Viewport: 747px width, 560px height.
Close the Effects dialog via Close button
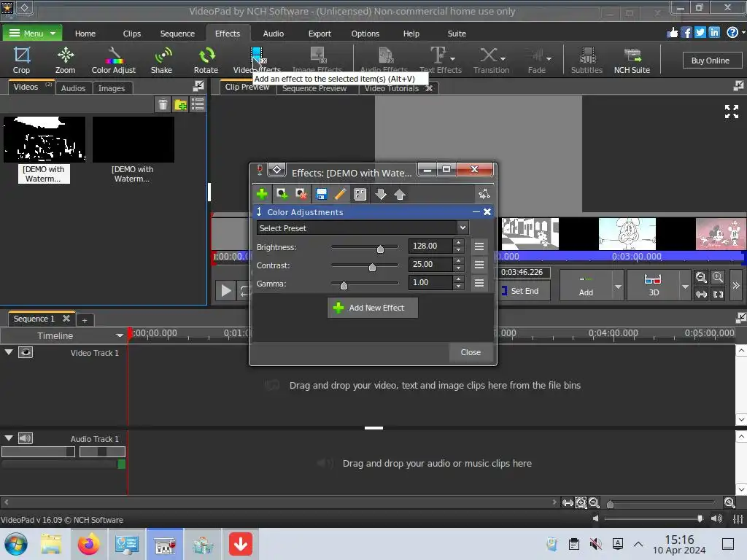tap(471, 352)
